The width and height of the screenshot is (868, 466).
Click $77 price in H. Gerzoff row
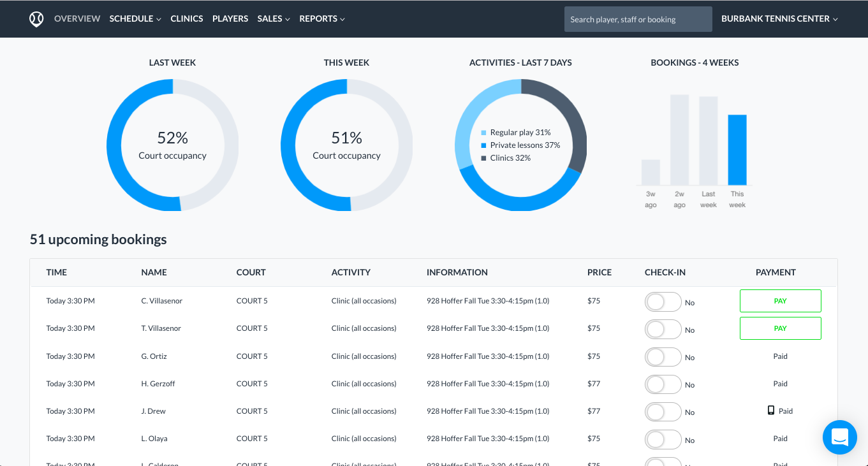(594, 383)
